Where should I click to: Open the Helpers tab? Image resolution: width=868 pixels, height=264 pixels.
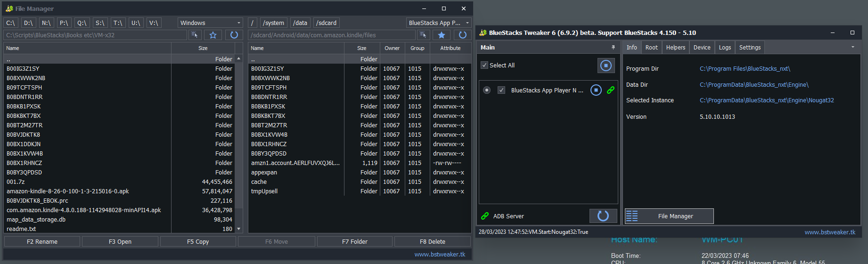675,48
